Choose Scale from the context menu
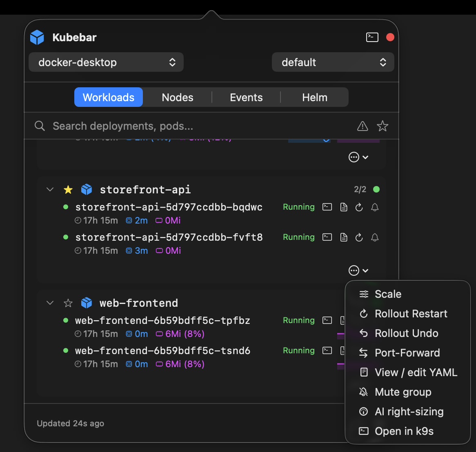 pos(408,294)
